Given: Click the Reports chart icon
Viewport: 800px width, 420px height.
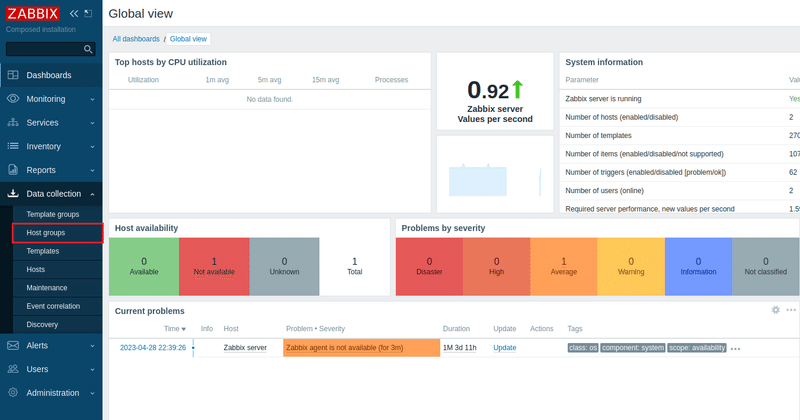Looking at the screenshot, I should tap(13, 170).
